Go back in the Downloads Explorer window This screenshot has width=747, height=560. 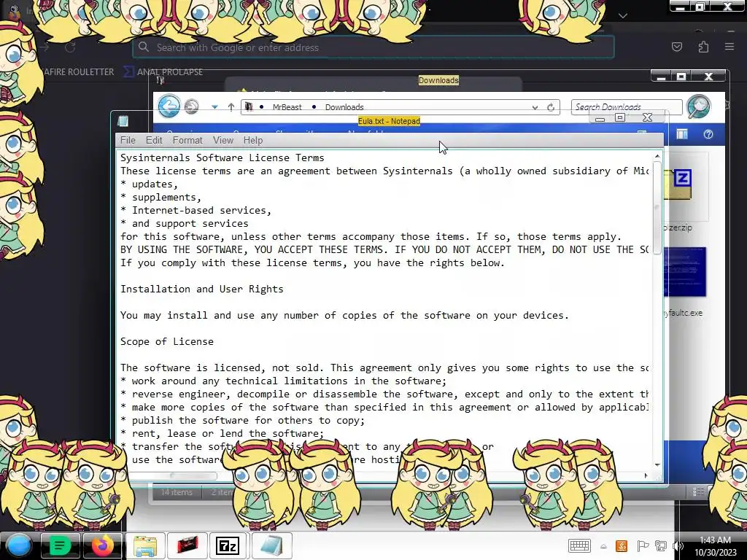(x=169, y=106)
